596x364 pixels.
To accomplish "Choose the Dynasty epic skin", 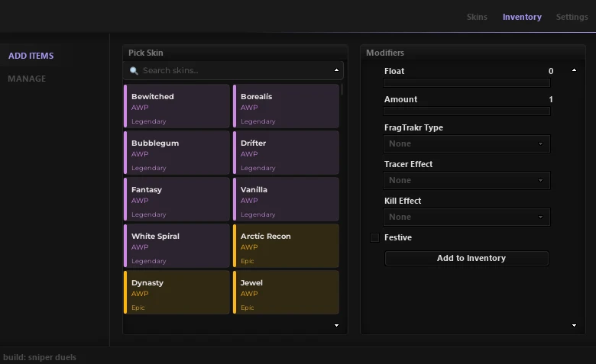I will point(177,292).
